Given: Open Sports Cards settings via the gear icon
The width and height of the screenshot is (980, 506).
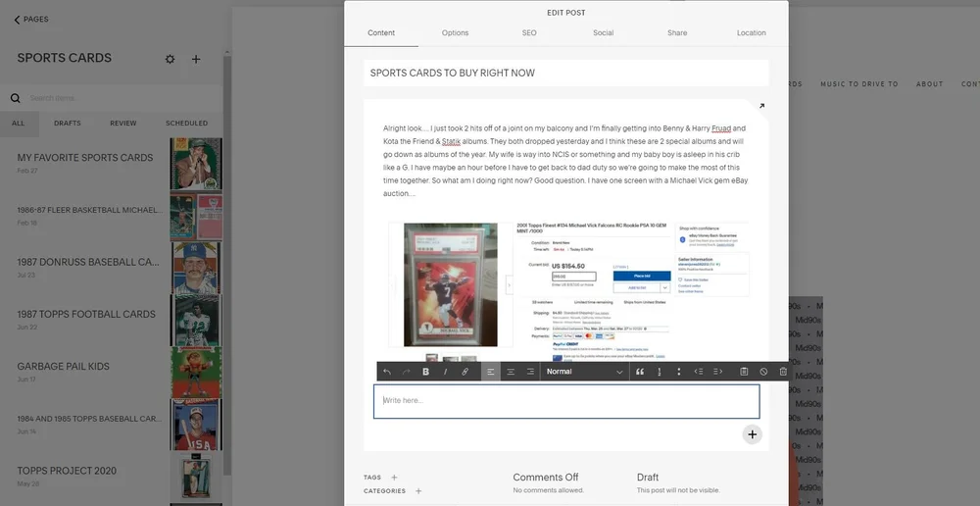Looking at the screenshot, I should pos(170,59).
